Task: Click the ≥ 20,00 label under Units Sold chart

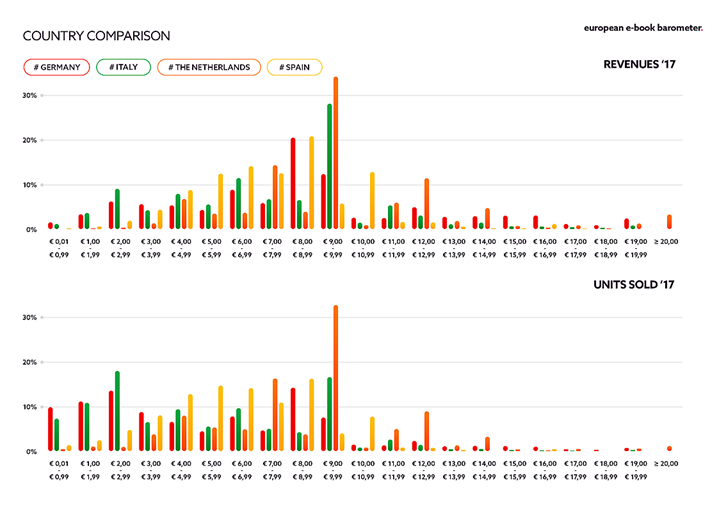Action: click(666, 464)
